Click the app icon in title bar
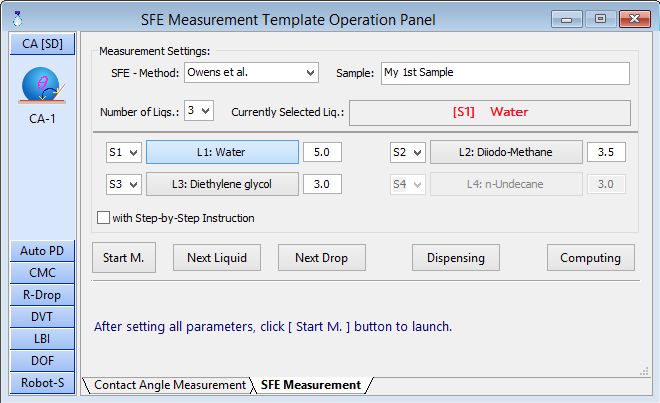The height and width of the screenshot is (403, 660). click(x=15, y=18)
